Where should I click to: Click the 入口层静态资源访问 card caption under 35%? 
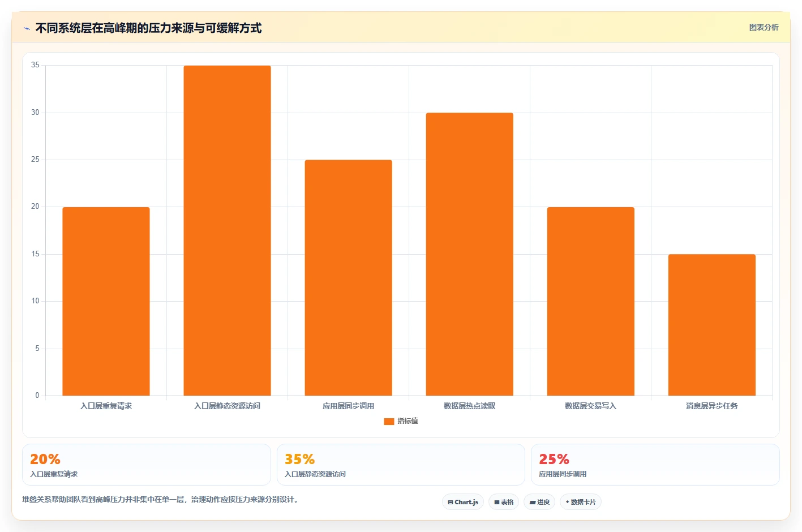tap(315, 474)
